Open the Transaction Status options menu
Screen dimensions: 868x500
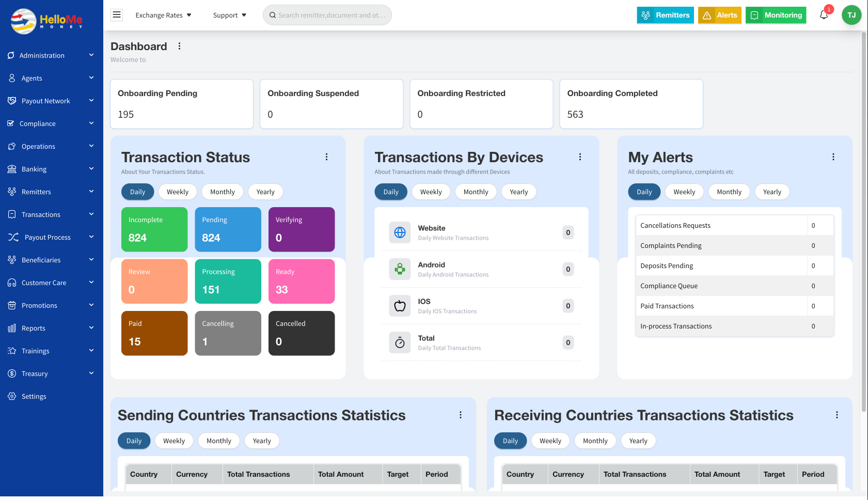tap(326, 157)
